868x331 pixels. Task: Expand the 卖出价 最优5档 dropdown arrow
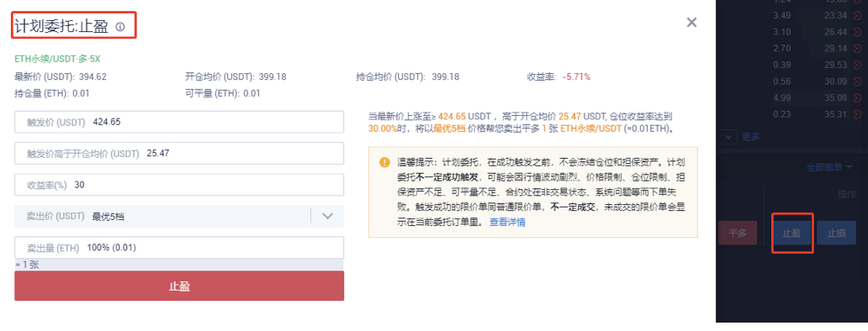coord(327,216)
